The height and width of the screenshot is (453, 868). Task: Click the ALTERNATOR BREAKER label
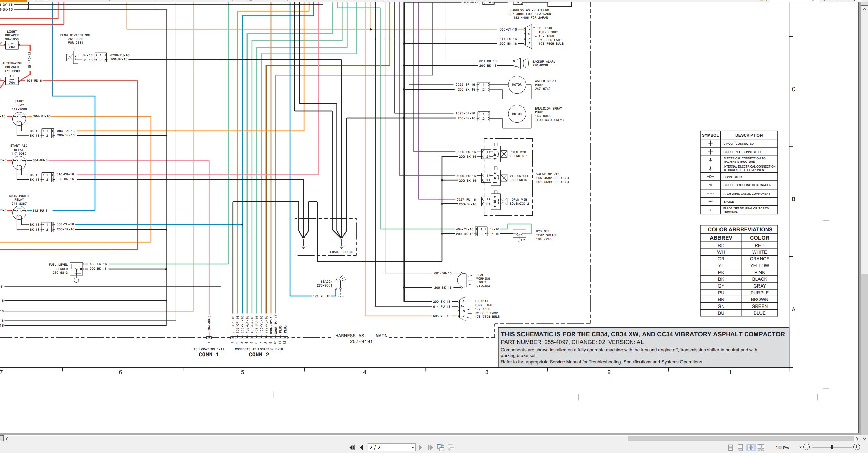click(12, 65)
